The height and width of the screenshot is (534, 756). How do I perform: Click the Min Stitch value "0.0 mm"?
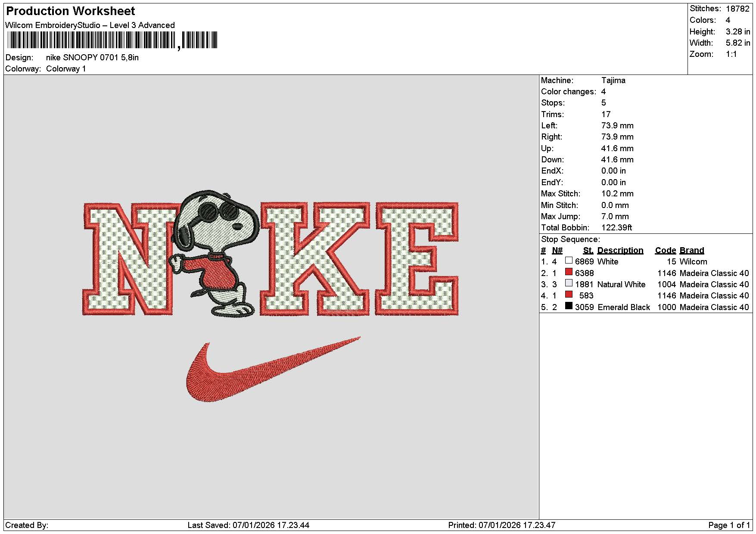point(615,205)
